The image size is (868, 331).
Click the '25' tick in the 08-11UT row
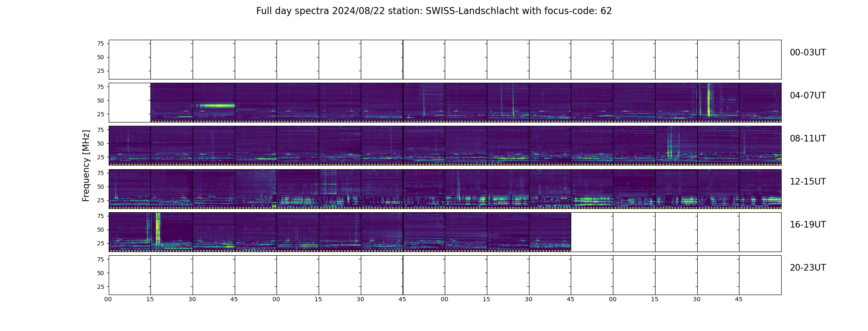[100, 157]
